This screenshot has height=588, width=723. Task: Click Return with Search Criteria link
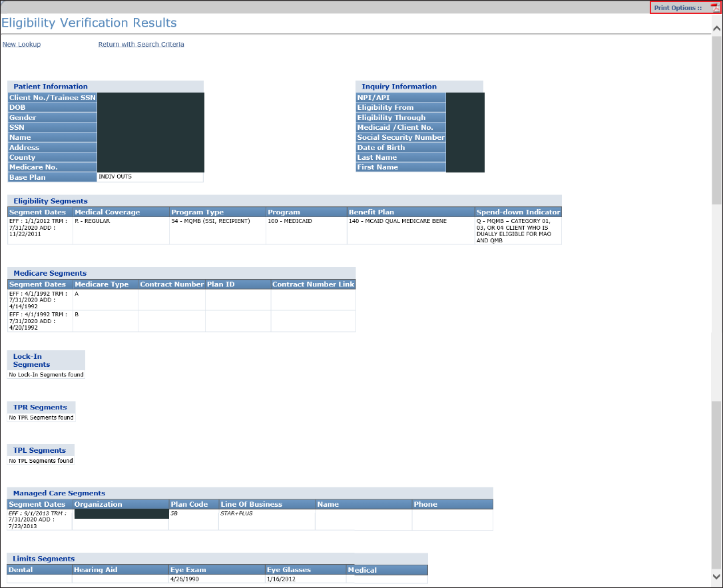click(x=141, y=44)
